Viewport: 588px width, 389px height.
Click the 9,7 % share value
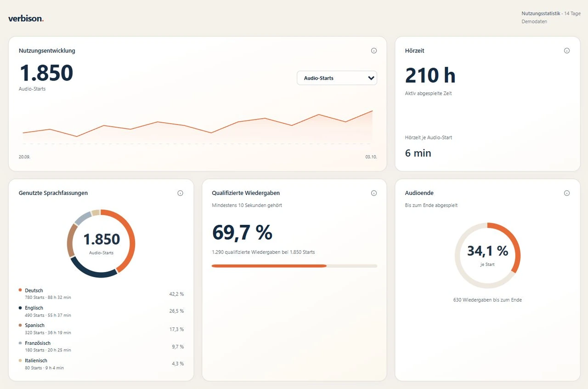(x=178, y=347)
